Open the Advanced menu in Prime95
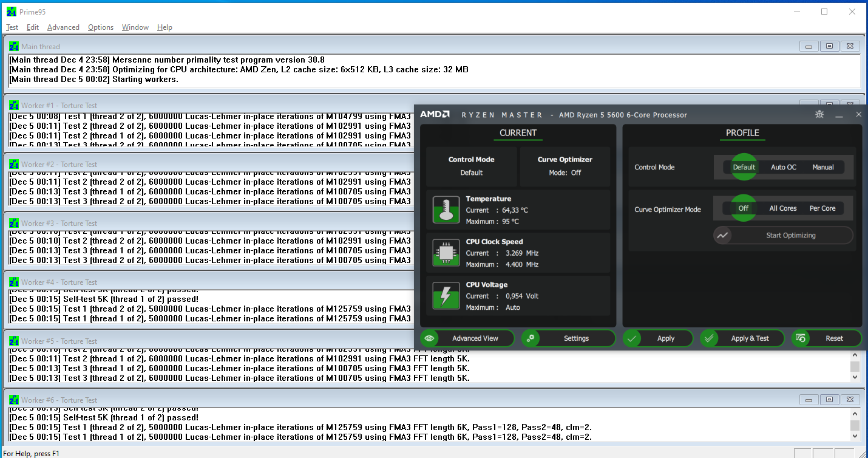The width and height of the screenshot is (868, 458). point(63,27)
